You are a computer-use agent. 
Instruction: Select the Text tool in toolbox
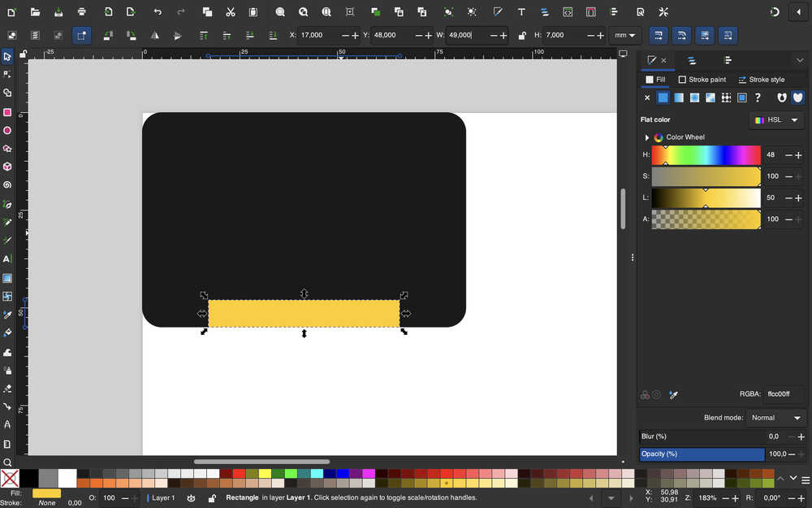coord(7,258)
